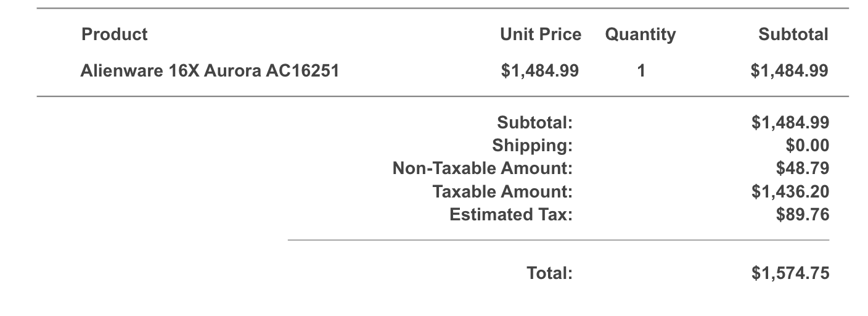The height and width of the screenshot is (316, 868).
Task: Click the Product column header
Action: click(x=114, y=35)
